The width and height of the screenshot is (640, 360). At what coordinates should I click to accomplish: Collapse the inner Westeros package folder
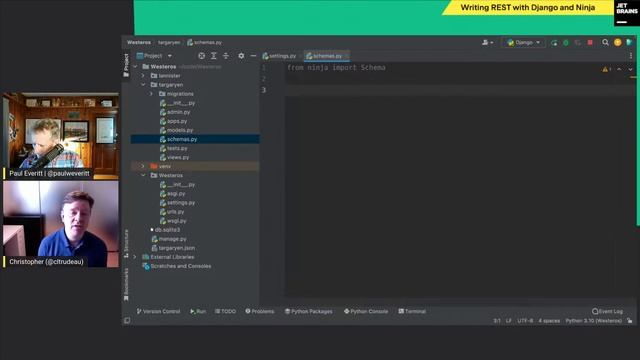tap(143, 176)
